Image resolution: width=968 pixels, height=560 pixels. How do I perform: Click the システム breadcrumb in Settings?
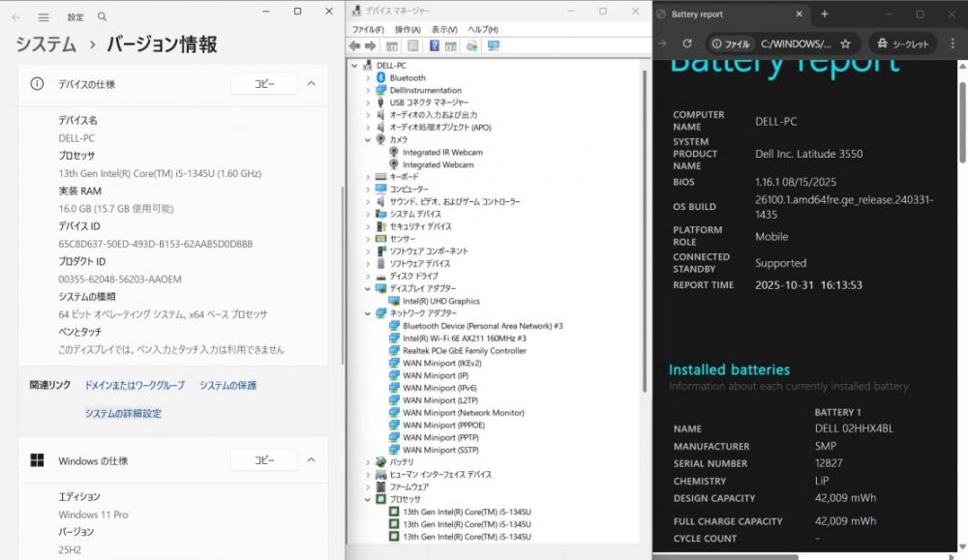[45, 44]
